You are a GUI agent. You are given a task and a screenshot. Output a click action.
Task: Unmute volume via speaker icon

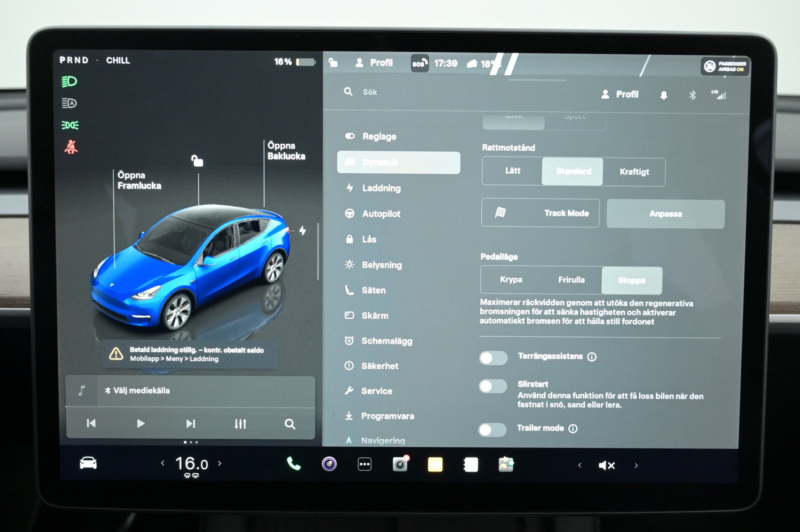[606, 465]
